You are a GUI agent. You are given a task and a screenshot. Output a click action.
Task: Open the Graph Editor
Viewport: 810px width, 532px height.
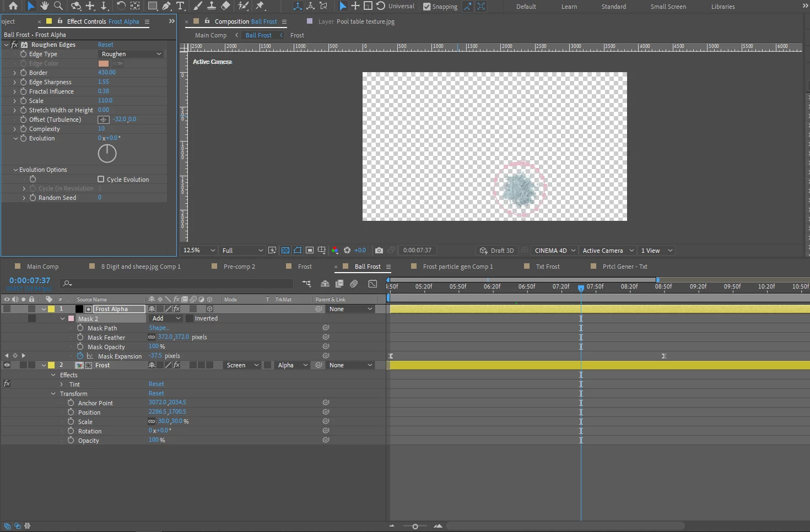point(373,284)
